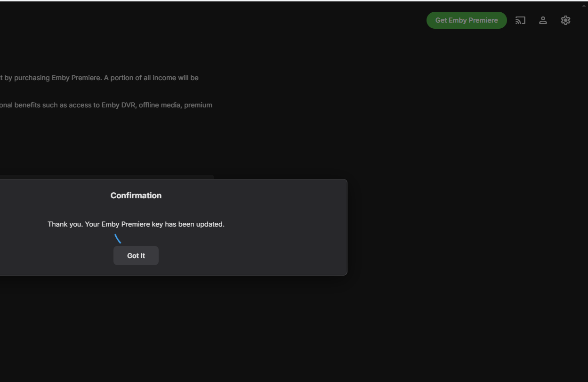Click the 'Thank you' confirmation message
588x382 pixels.
click(136, 224)
